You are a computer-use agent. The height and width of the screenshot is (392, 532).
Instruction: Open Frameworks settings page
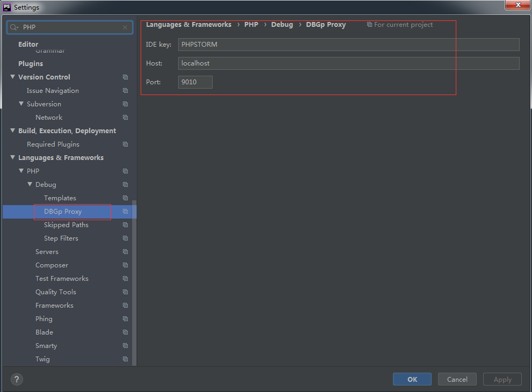click(x=54, y=306)
